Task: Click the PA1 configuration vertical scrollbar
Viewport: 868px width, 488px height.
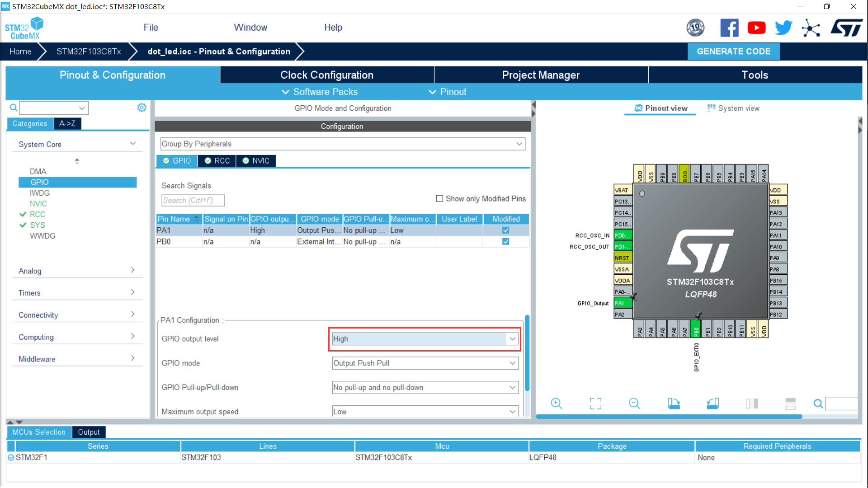Action: (x=527, y=353)
